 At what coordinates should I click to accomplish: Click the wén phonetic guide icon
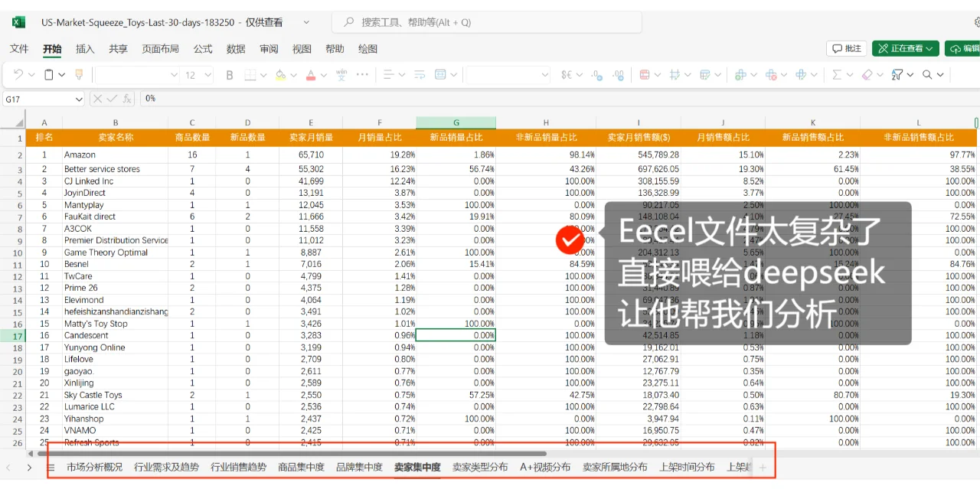[341, 74]
